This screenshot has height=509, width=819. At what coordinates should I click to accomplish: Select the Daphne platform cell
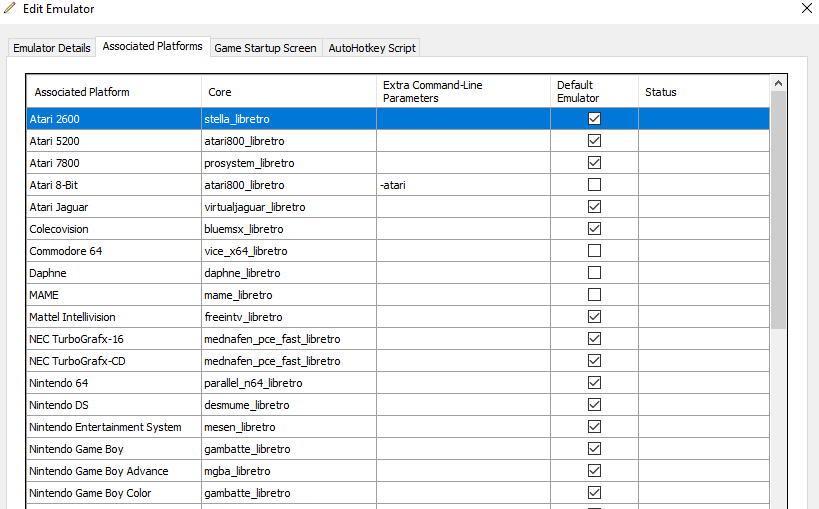[114, 272]
